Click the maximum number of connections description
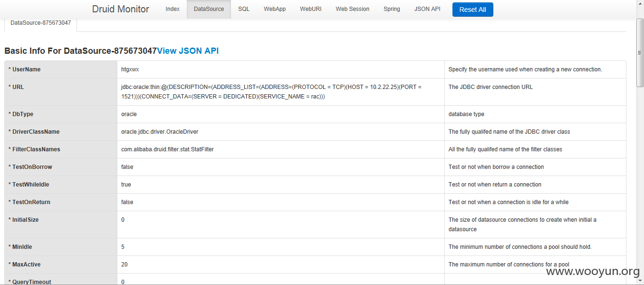The width and height of the screenshot is (644, 285). pos(509,265)
